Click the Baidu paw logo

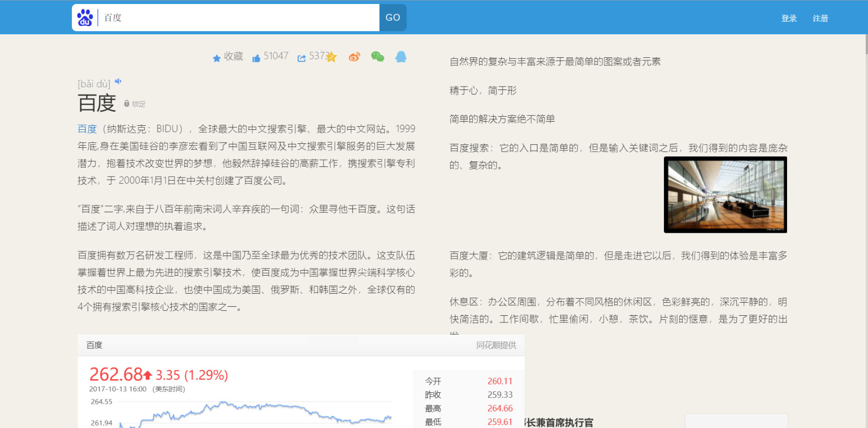[85, 18]
